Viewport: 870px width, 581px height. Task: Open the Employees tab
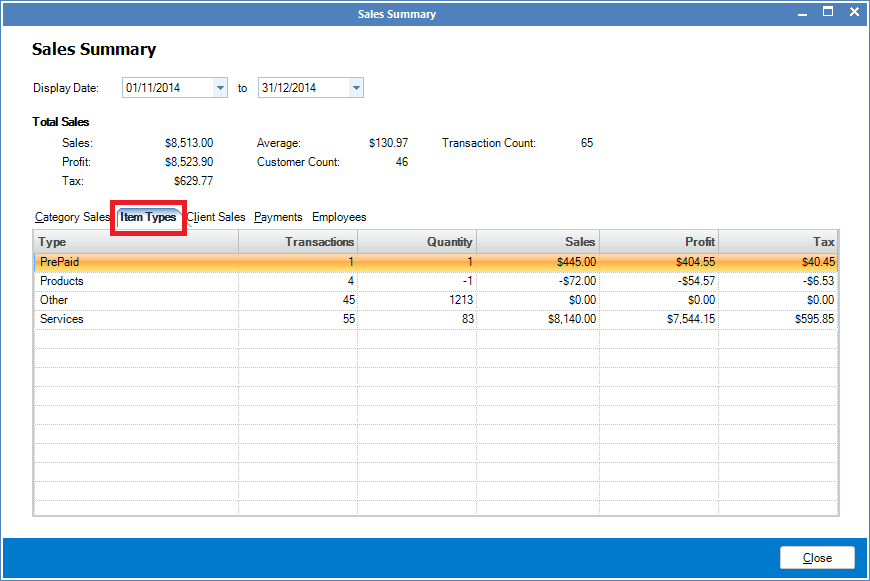(339, 217)
